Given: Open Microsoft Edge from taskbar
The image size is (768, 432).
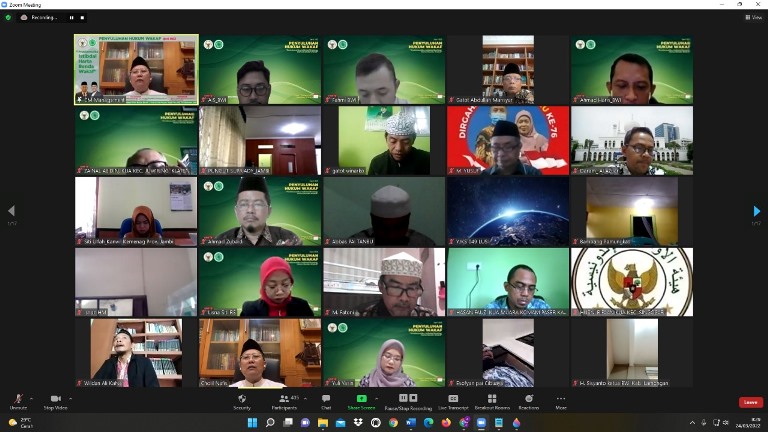Looking at the screenshot, I should [x=429, y=422].
